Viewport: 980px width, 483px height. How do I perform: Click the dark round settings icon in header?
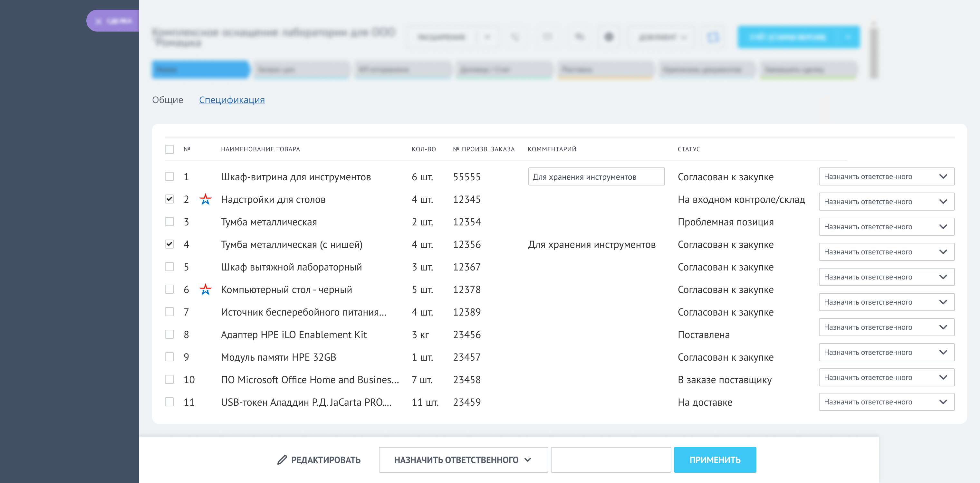pos(609,37)
